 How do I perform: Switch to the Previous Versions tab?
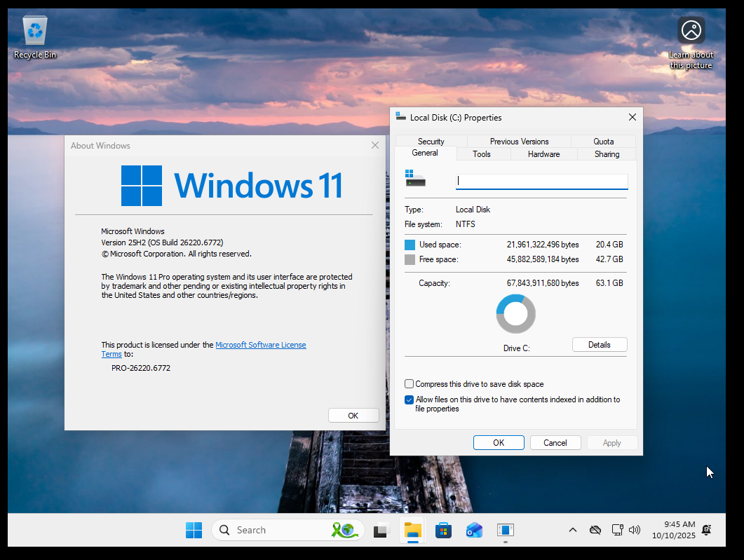click(x=519, y=142)
